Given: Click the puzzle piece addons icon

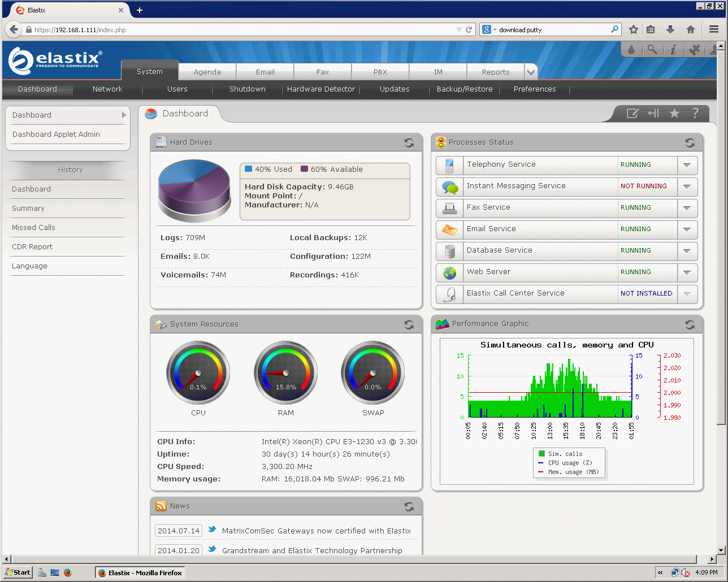Looking at the screenshot, I should pyautogui.click(x=694, y=50).
